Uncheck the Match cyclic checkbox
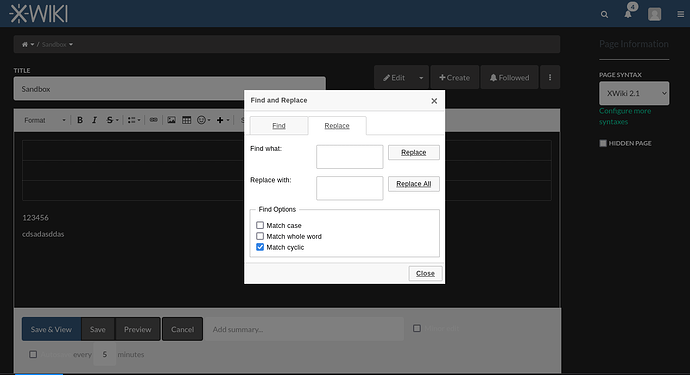Image resolution: width=690 pixels, height=375 pixels. click(x=260, y=247)
